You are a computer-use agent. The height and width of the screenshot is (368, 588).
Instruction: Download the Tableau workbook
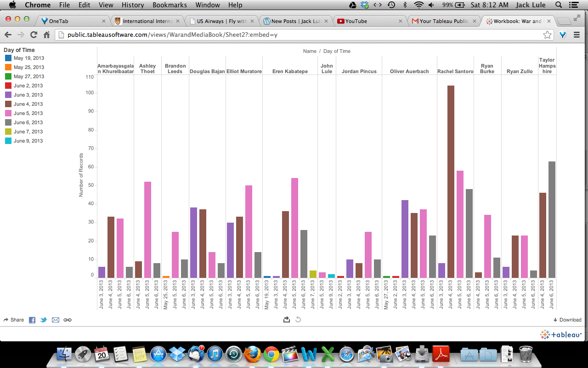[x=567, y=320]
